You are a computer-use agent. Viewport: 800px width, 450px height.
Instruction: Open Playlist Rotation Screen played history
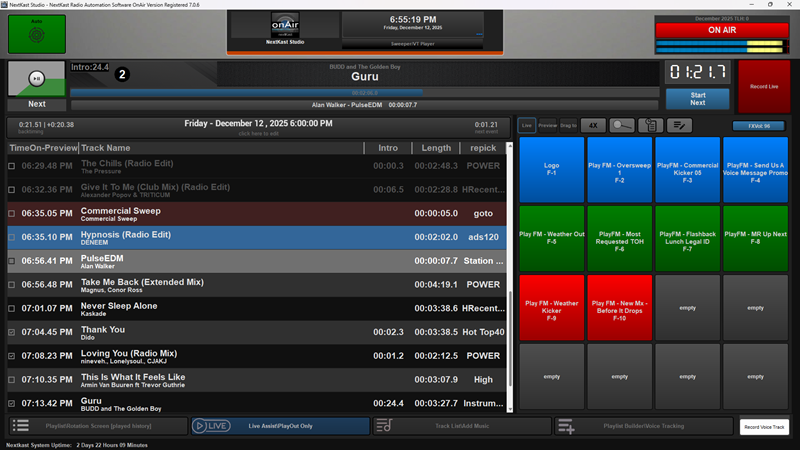(x=97, y=426)
